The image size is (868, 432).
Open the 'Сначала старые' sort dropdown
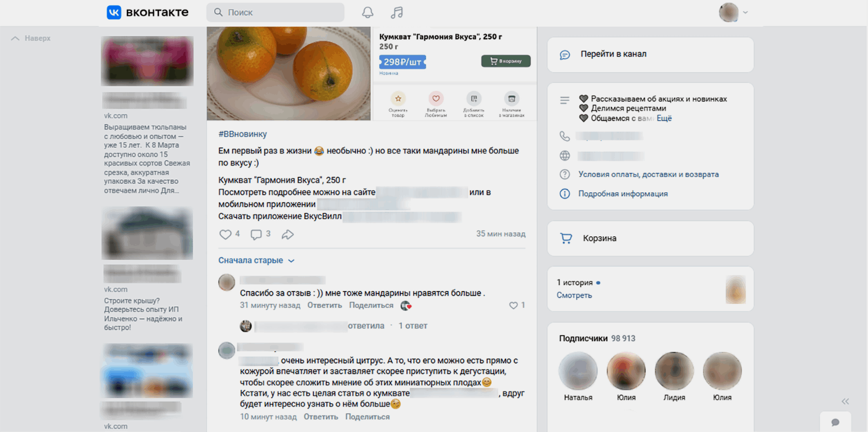point(256,261)
